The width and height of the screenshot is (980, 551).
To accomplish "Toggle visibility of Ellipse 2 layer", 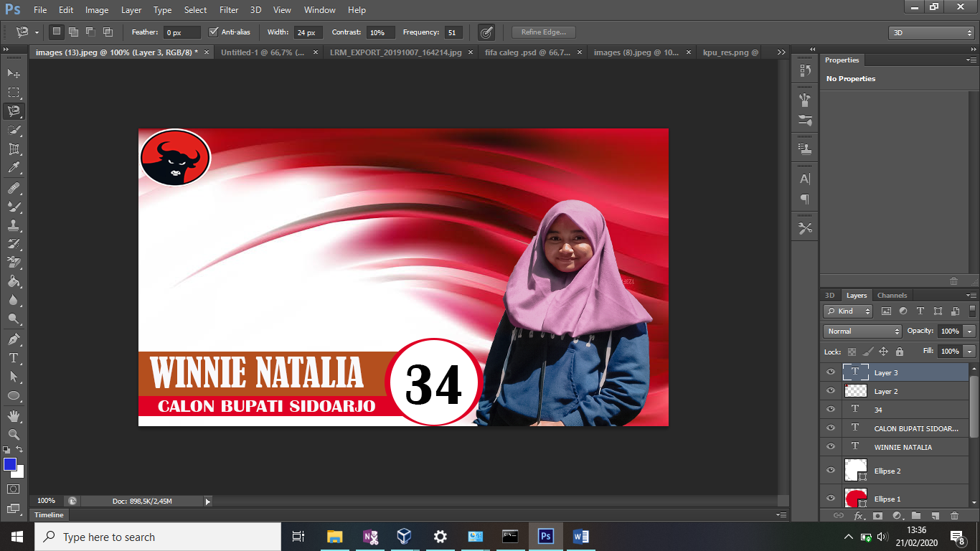I will click(831, 471).
